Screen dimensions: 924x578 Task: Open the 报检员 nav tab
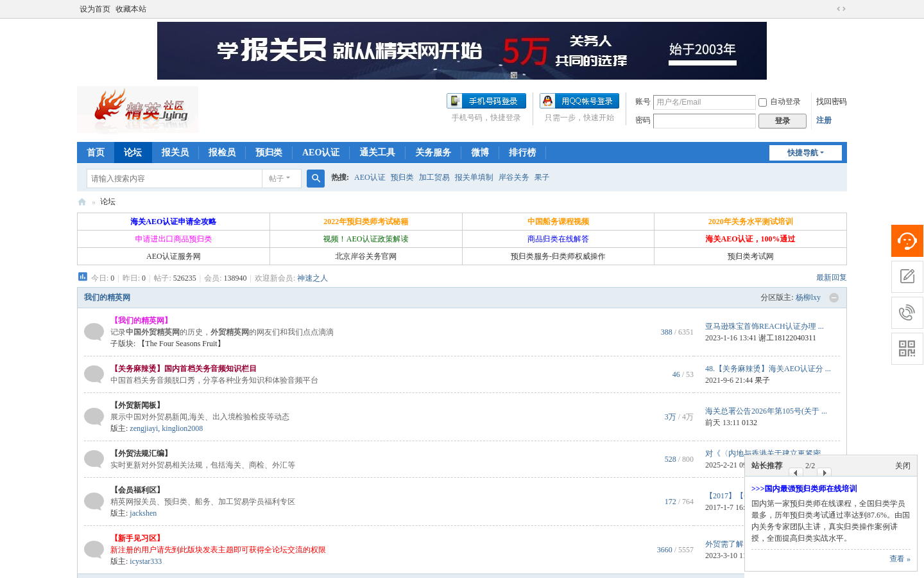(222, 152)
